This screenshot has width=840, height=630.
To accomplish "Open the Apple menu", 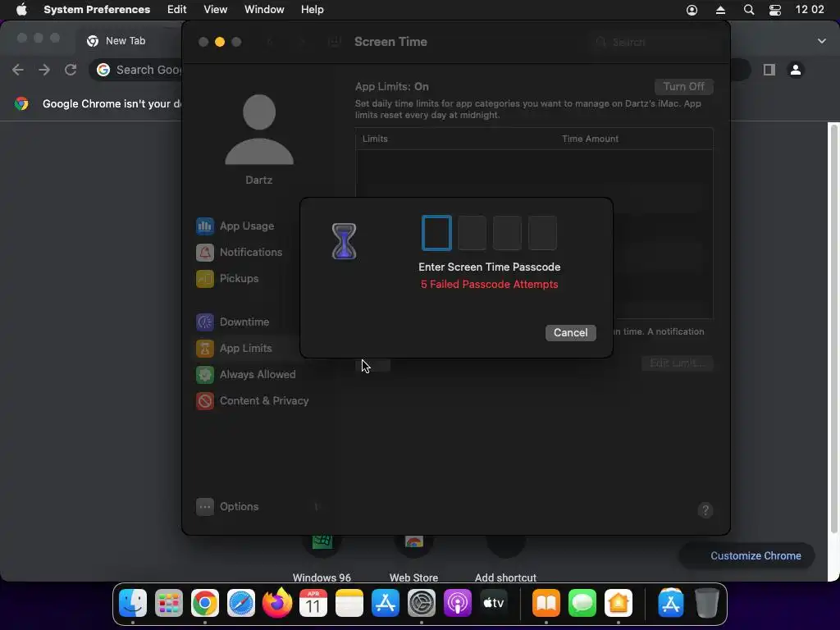I will tap(21, 10).
